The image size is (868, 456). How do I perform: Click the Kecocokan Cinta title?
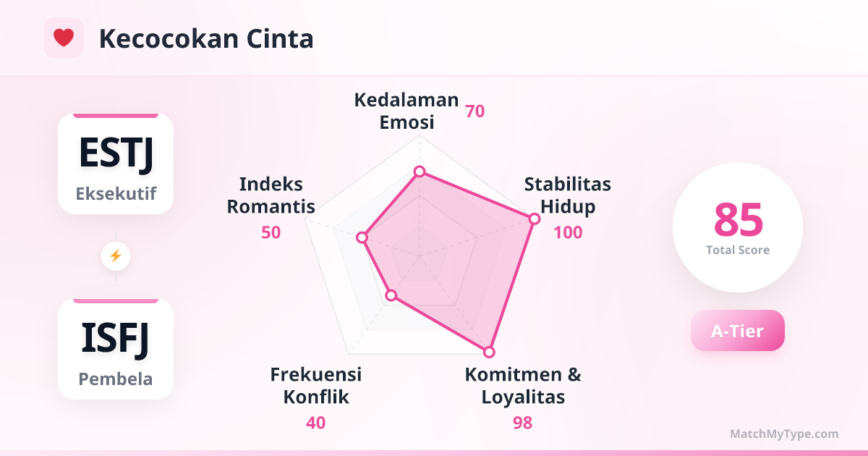206,38
